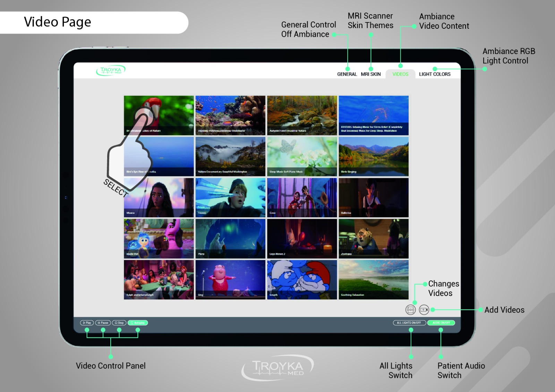Select the Birds Singing video thumbnail
The height and width of the screenshot is (392, 555).
(374, 156)
